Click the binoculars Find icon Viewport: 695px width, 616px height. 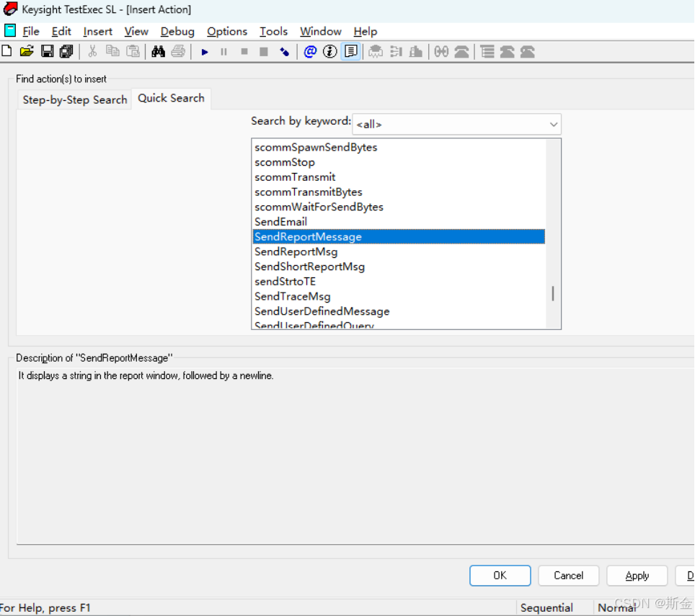click(x=158, y=51)
